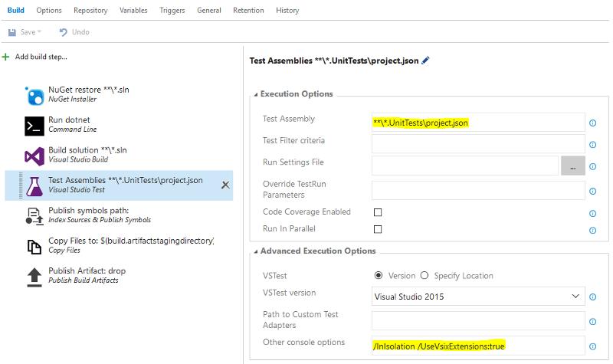Click the Undo arrow icon
Screen dimensions: 613x364
click(63, 32)
